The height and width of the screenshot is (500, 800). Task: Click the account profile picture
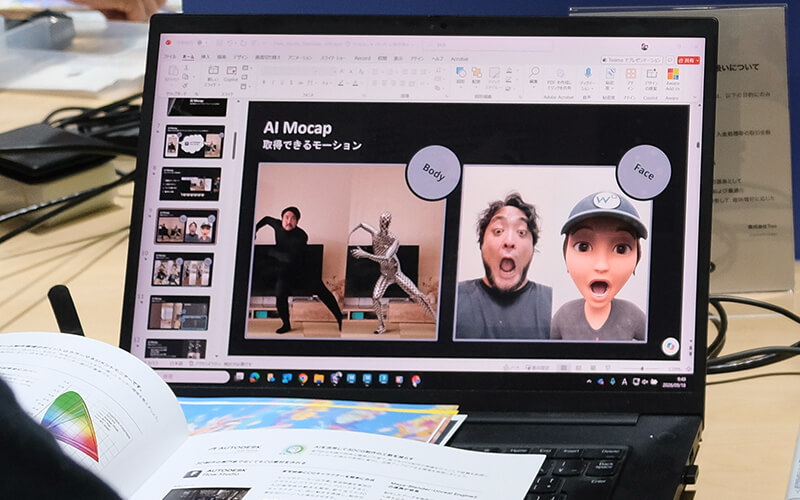(644, 47)
